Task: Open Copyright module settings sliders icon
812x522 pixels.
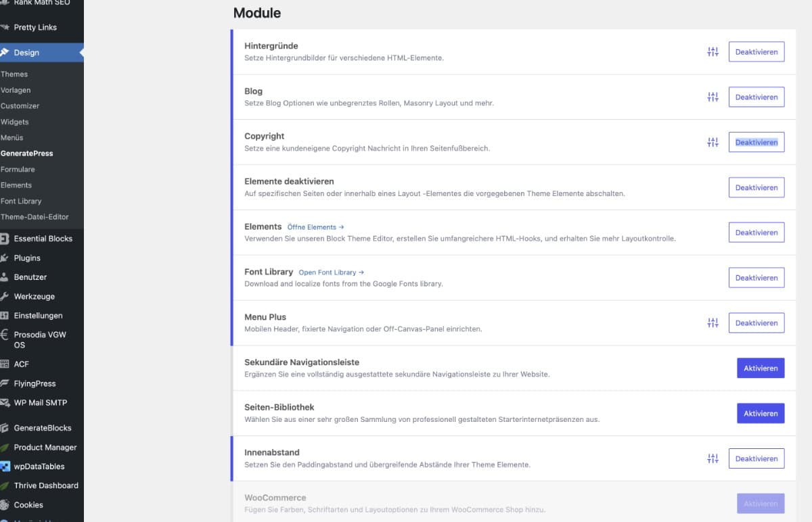Action: click(x=713, y=142)
